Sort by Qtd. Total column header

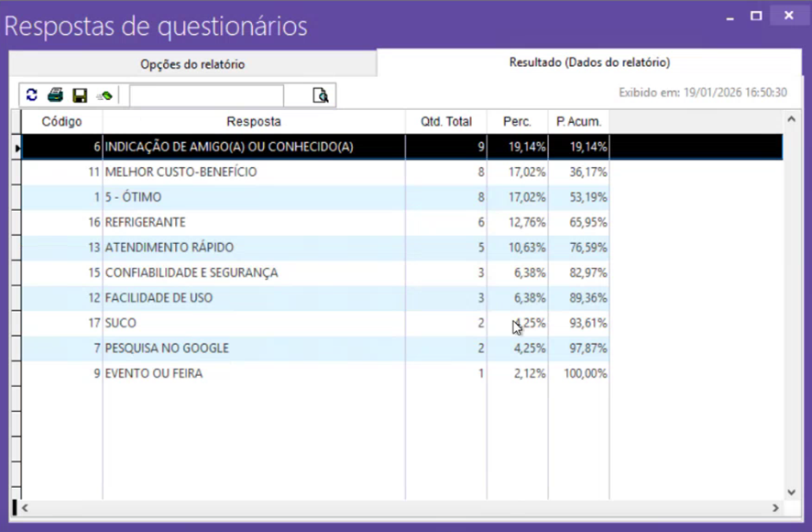pyautogui.click(x=446, y=121)
